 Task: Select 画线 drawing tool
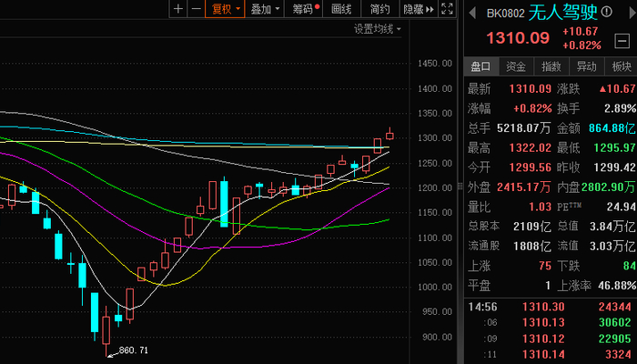(x=341, y=9)
